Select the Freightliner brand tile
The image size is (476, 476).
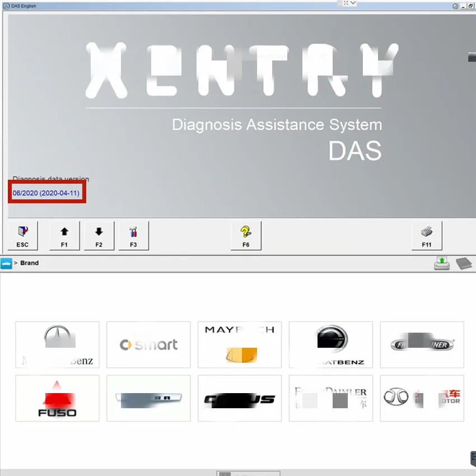point(422,344)
